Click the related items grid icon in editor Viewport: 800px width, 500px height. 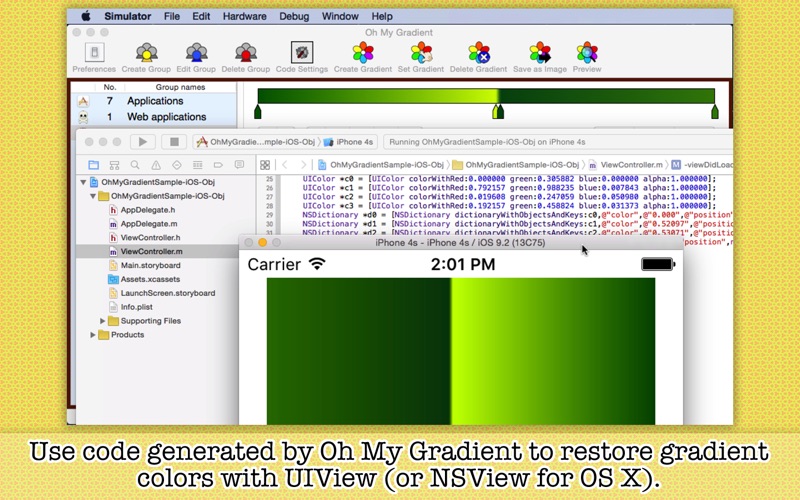(265, 165)
